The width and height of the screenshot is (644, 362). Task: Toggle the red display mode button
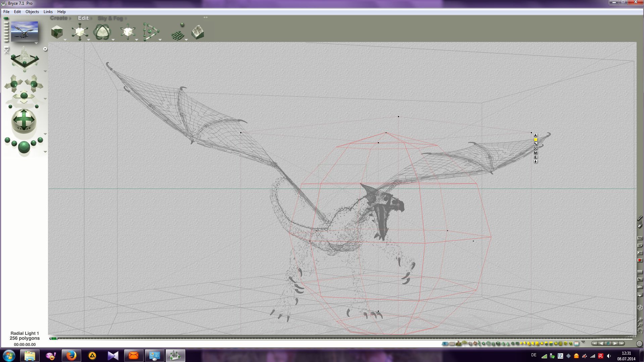point(640,260)
